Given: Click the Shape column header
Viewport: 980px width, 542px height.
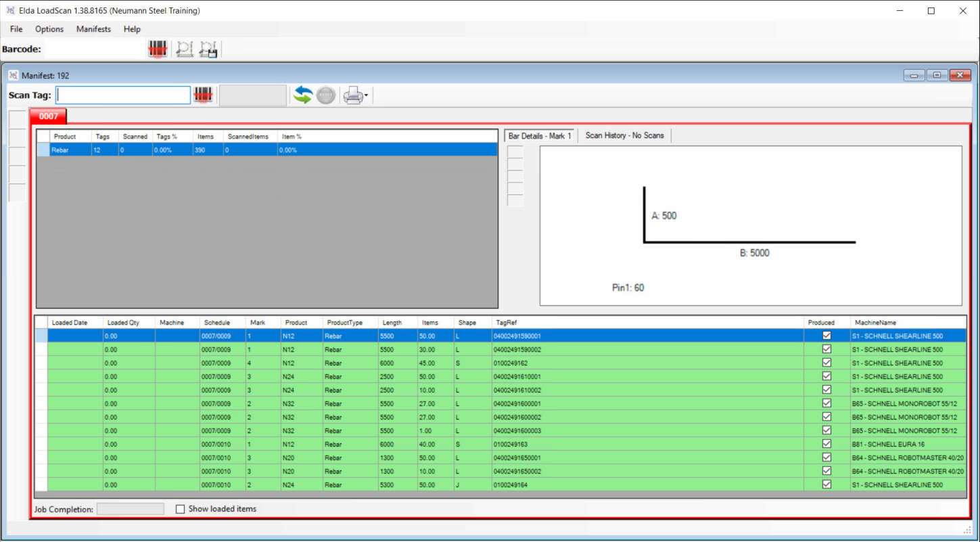Looking at the screenshot, I should point(473,323).
